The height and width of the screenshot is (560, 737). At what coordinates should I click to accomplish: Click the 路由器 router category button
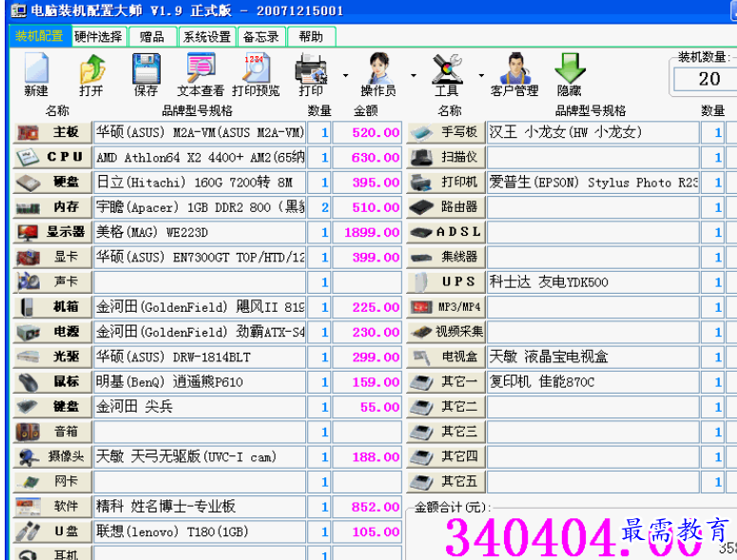[x=446, y=206]
